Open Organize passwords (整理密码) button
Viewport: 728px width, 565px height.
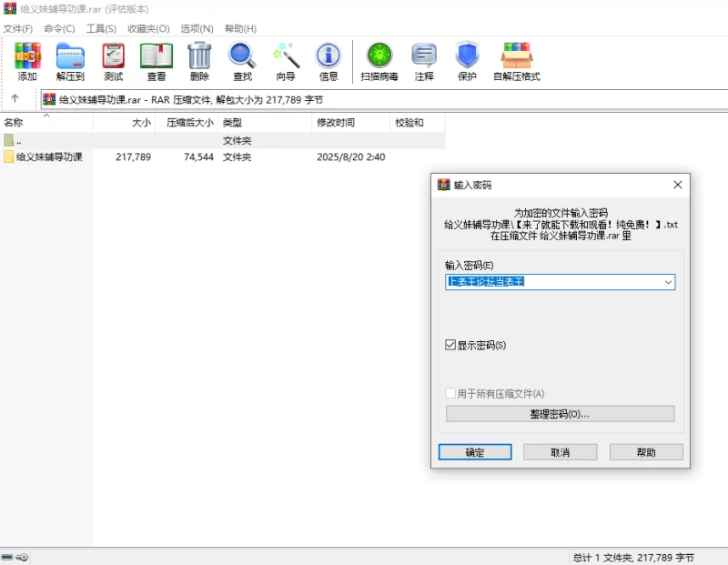[560, 414]
